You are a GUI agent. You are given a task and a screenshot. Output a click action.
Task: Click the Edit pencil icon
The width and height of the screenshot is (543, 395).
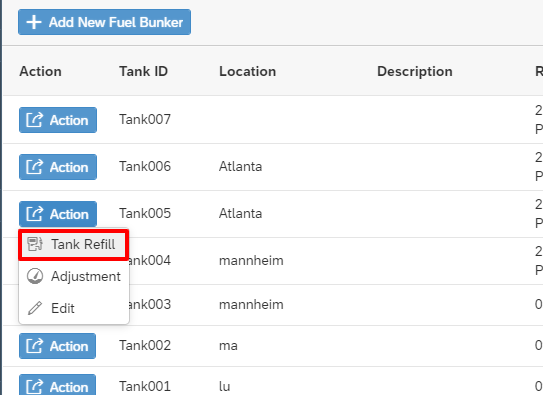(35, 308)
